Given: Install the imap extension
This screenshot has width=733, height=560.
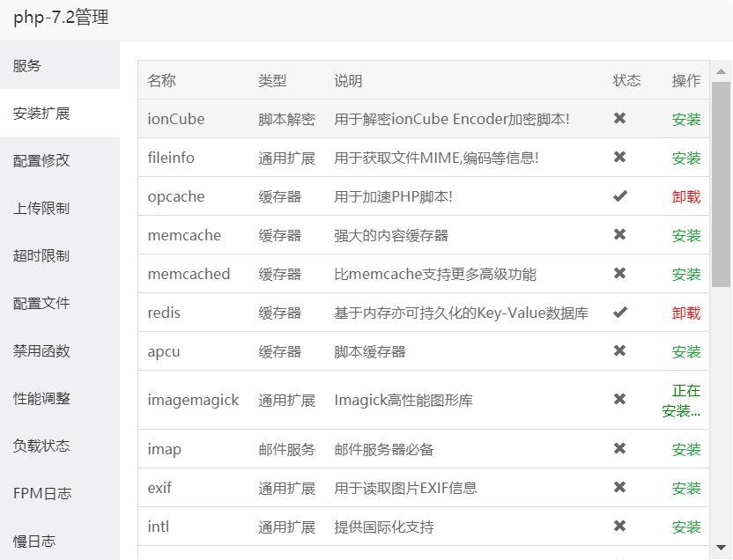Looking at the screenshot, I should (x=686, y=449).
